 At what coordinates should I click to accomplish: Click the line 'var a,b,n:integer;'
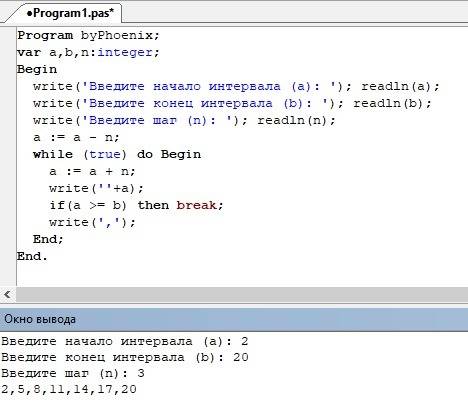click(x=88, y=52)
